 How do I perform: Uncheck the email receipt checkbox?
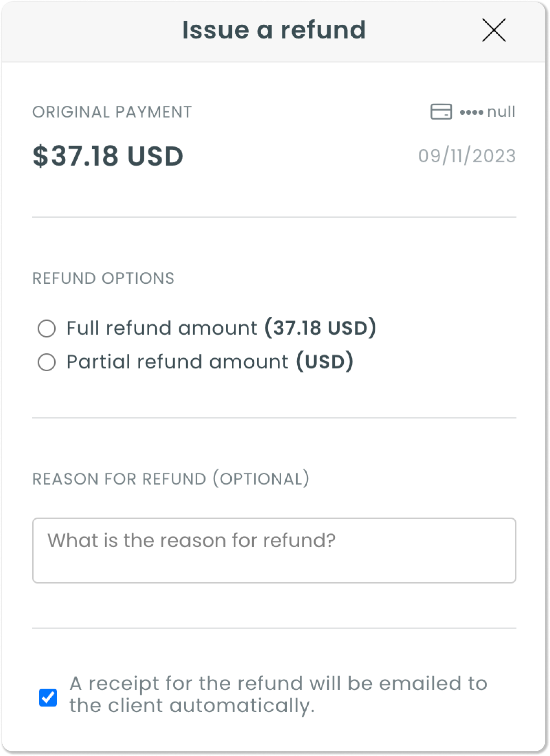48,697
